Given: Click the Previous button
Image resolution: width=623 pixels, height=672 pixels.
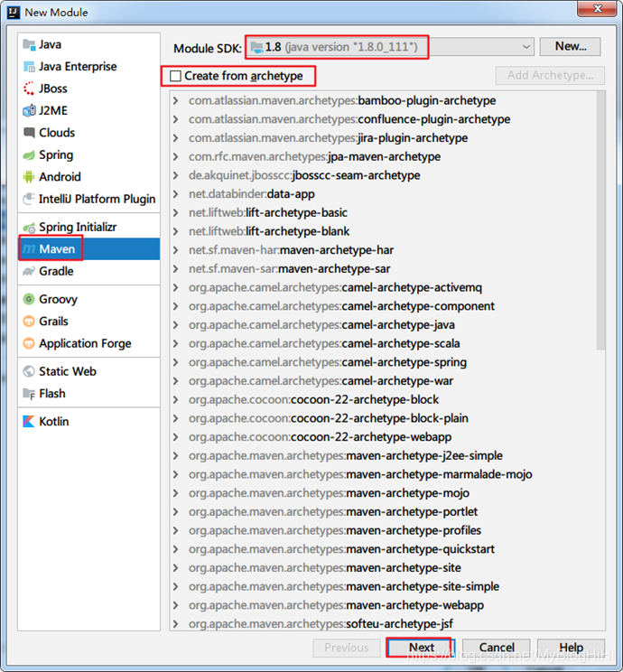Looking at the screenshot, I should click(346, 648).
